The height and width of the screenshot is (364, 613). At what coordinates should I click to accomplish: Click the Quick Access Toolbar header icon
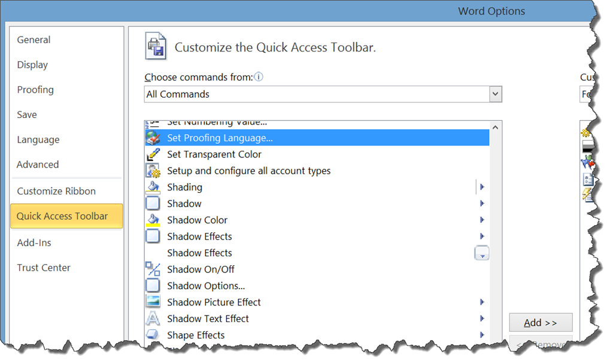click(x=156, y=46)
